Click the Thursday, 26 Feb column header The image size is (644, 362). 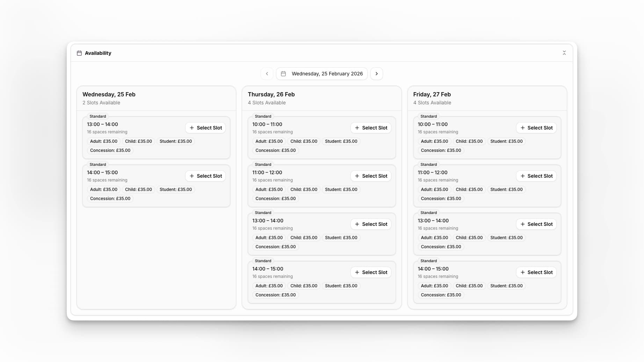coord(271,94)
